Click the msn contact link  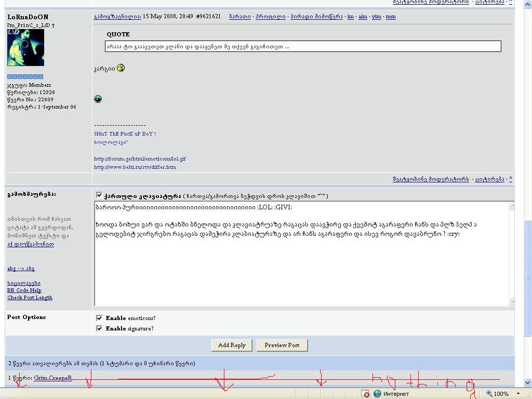[391, 16]
